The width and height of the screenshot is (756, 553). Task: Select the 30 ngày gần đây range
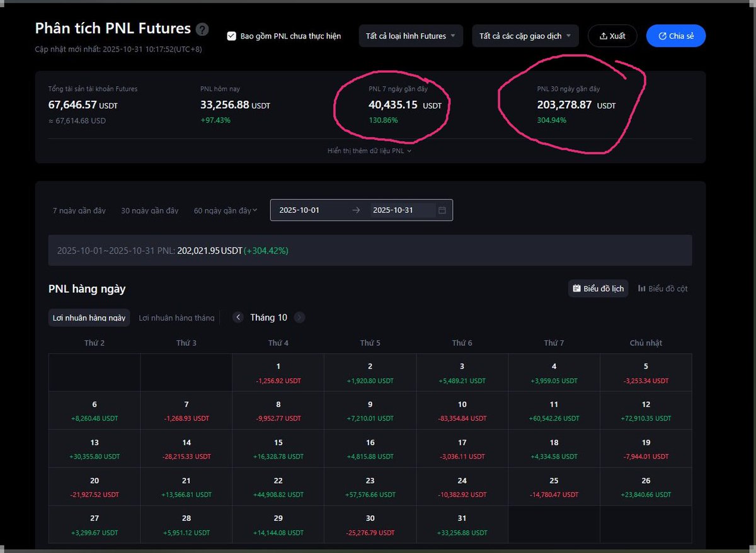150,210
